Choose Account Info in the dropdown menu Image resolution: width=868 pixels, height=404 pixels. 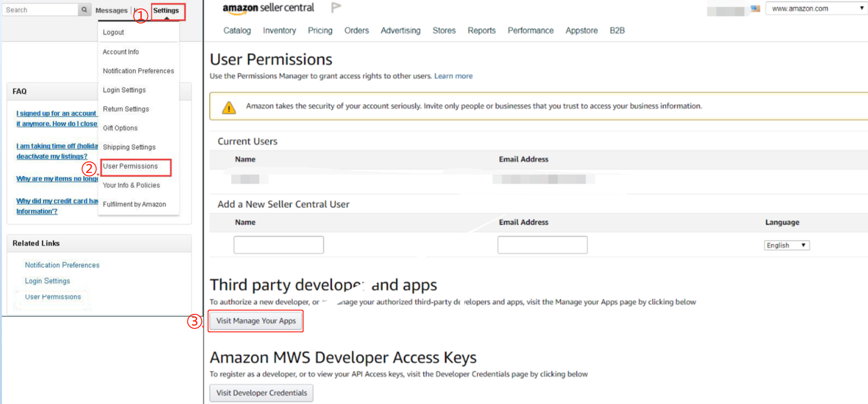point(121,52)
